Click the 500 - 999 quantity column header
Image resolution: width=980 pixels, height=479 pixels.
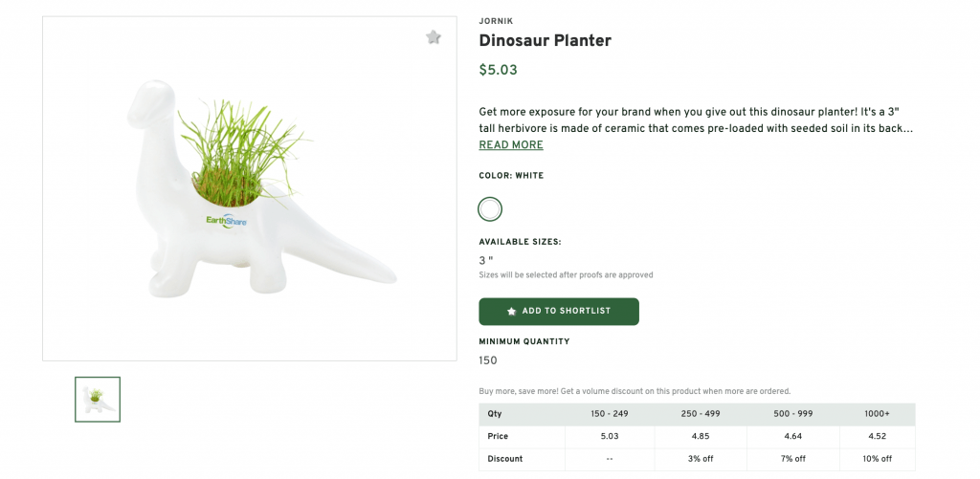[x=792, y=414]
